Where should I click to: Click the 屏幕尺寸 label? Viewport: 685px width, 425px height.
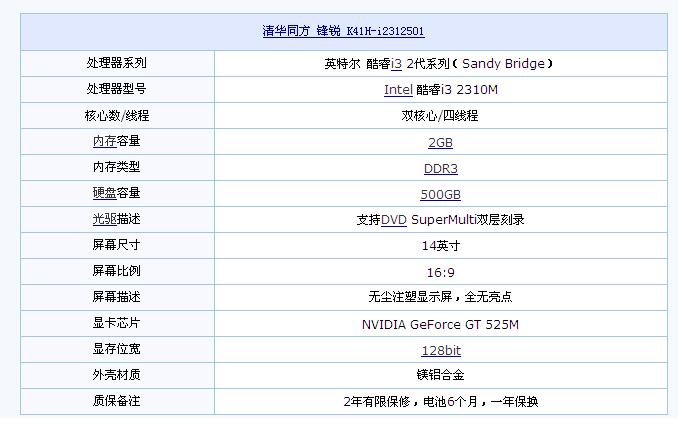pos(116,245)
